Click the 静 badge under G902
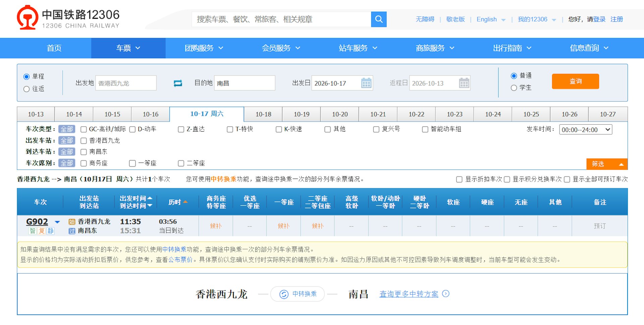This screenshot has height=325, width=644. [x=51, y=231]
